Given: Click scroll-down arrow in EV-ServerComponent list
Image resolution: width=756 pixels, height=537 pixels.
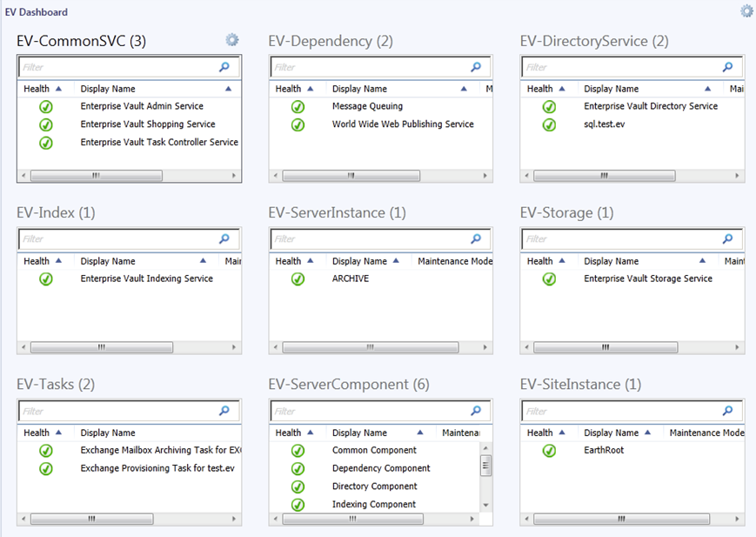Looking at the screenshot, I should [x=486, y=505].
